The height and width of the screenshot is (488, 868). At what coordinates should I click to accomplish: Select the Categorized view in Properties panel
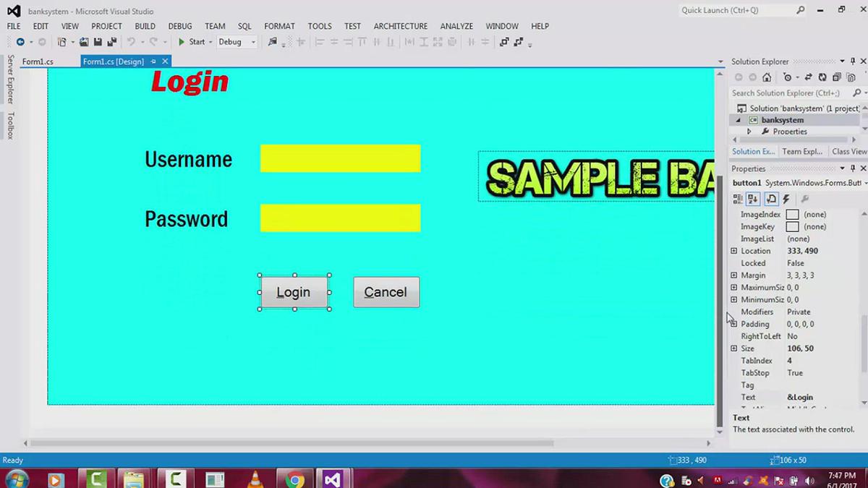click(x=738, y=200)
